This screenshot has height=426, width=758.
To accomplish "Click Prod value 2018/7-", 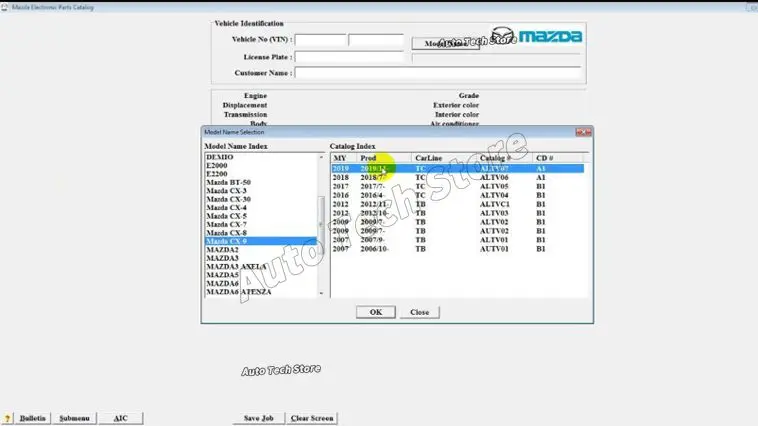I will coord(373,177).
